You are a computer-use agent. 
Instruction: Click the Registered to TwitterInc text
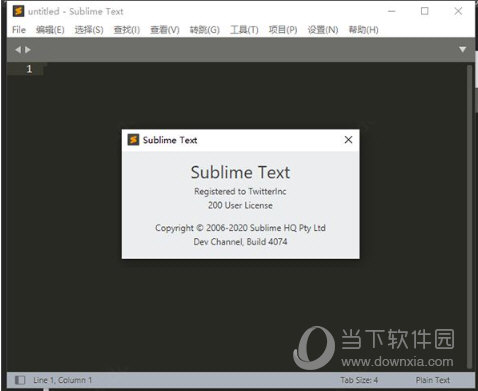click(240, 191)
